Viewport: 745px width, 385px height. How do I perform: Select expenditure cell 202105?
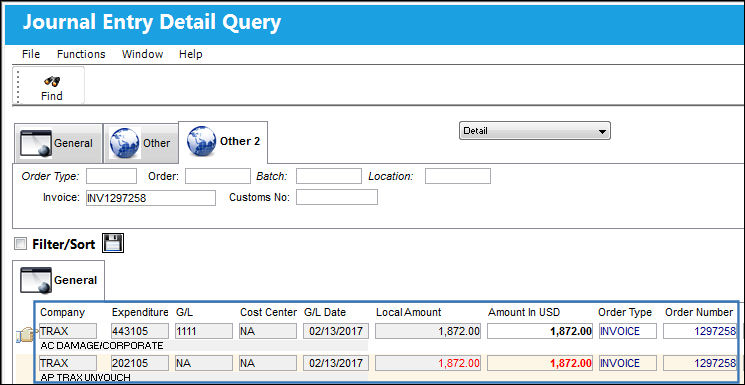[x=140, y=363]
